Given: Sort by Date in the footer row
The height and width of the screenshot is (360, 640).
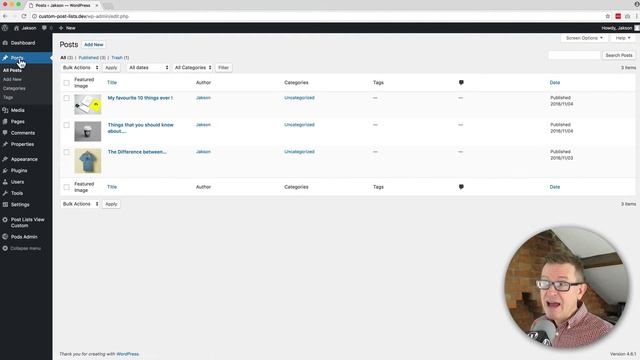Looking at the screenshot, I should click(555, 187).
